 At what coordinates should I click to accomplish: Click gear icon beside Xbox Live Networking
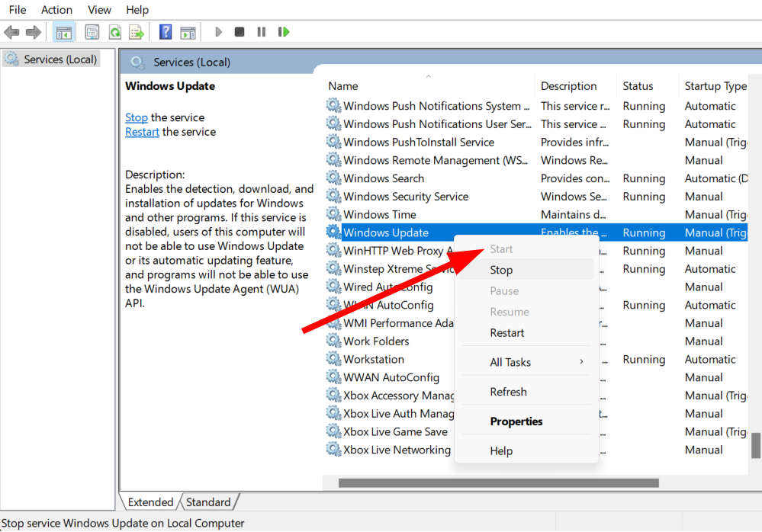tap(333, 450)
